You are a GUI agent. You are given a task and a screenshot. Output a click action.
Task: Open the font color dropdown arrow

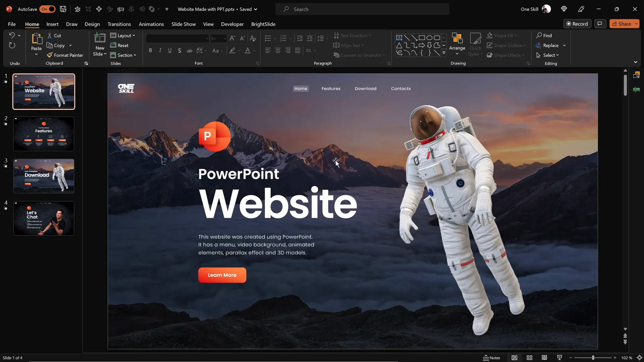(255, 51)
